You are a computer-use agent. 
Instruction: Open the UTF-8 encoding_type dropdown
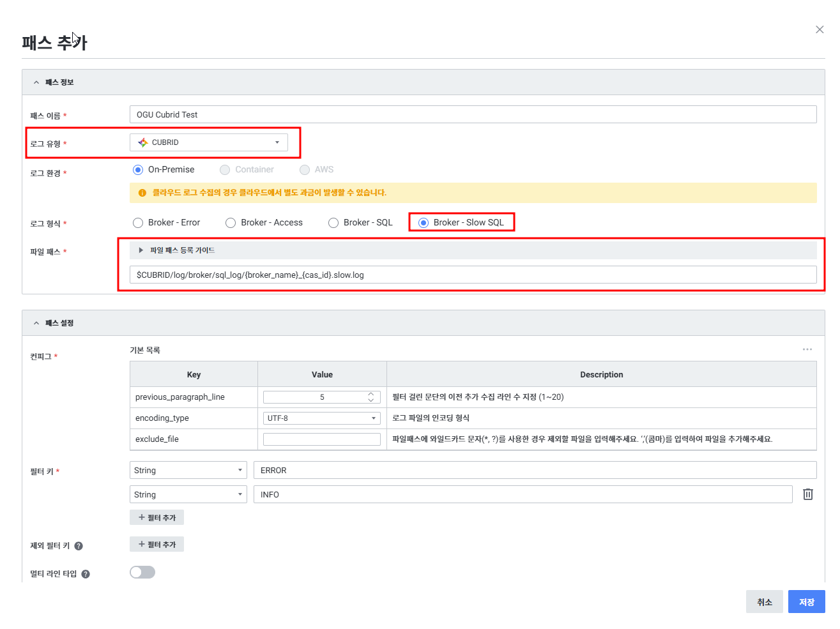[x=321, y=418]
